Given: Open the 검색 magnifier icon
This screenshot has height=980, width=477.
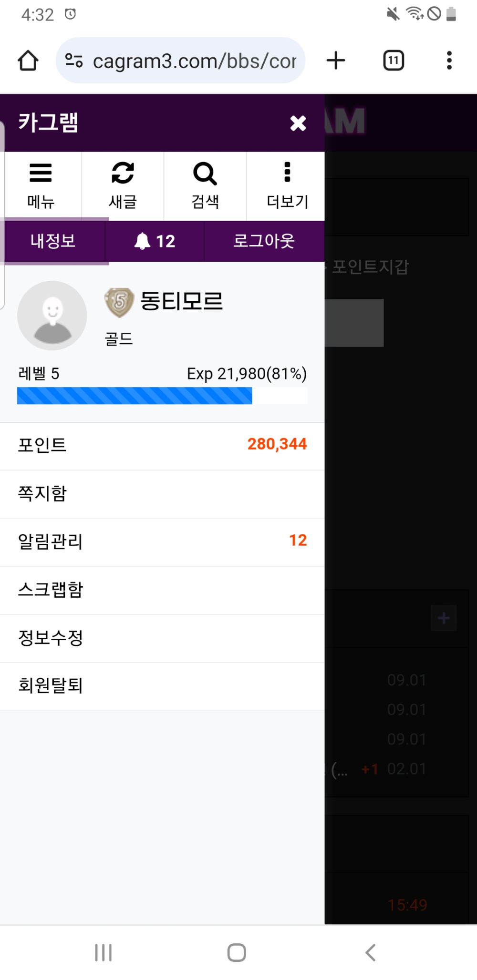Looking at the screenshot, I should click(x=205, y=174).
